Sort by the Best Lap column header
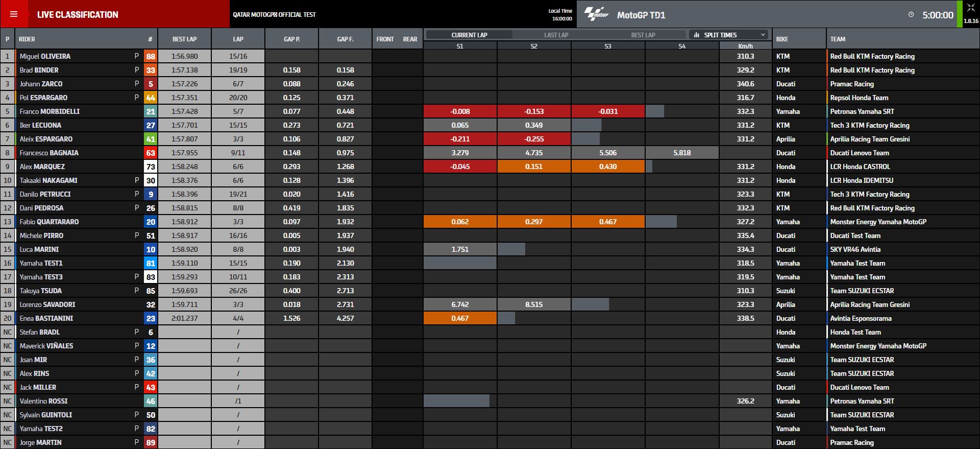The width and height of the screenshot is (980, 449). (184, 39)
